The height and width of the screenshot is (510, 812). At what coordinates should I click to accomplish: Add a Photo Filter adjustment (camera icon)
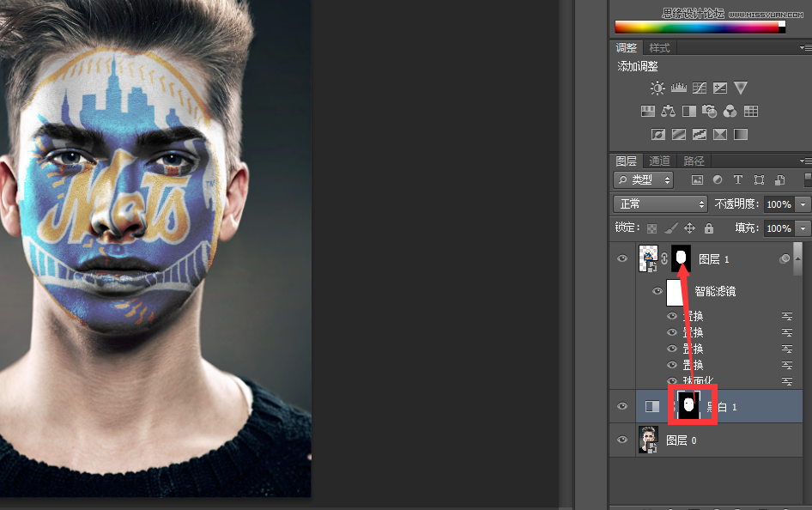coord(710,111)
